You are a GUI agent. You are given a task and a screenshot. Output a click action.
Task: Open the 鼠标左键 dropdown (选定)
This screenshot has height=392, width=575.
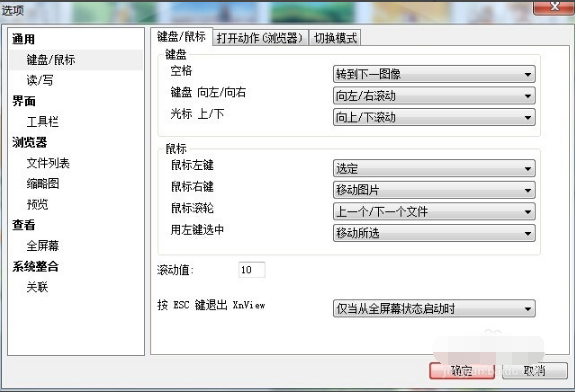click(434, 169)
